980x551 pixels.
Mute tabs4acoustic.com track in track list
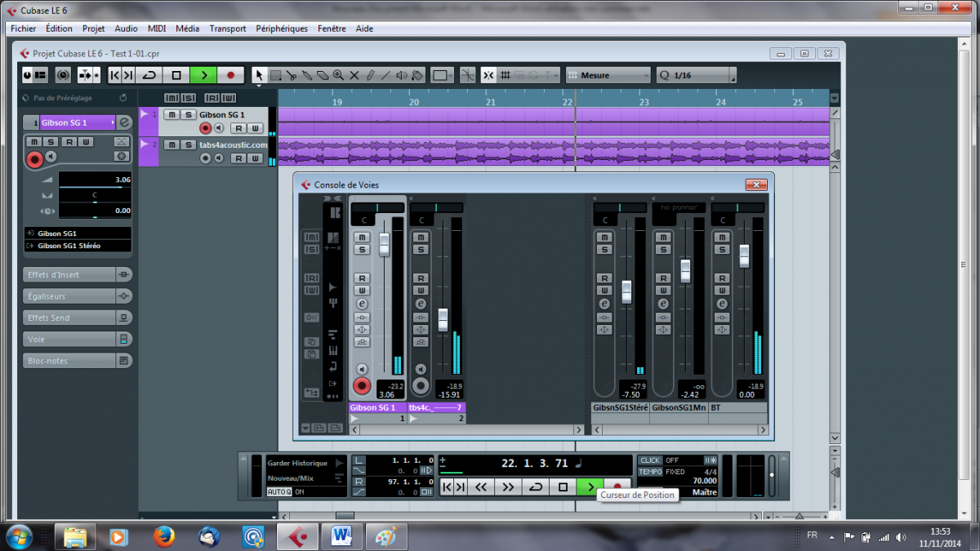point(172,144)
